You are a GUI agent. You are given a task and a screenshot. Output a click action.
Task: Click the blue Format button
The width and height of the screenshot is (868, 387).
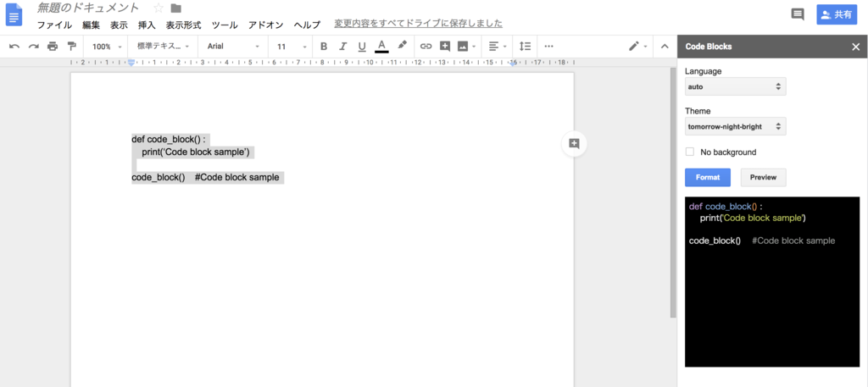click(708, 178)
